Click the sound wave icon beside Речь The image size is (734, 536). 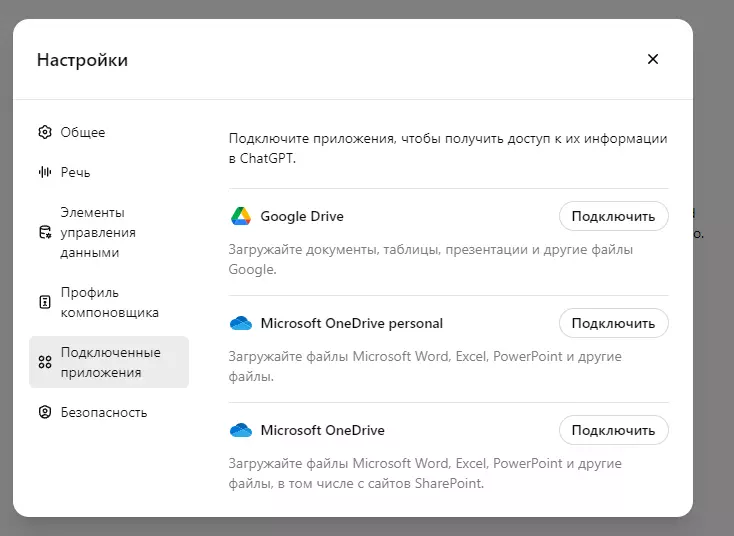point(44,172)
